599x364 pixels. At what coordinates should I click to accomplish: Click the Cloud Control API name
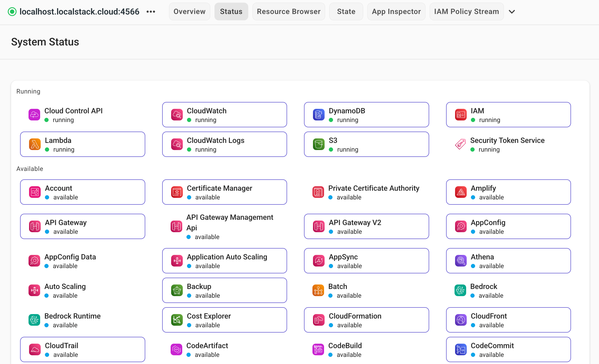coord(73,111)
